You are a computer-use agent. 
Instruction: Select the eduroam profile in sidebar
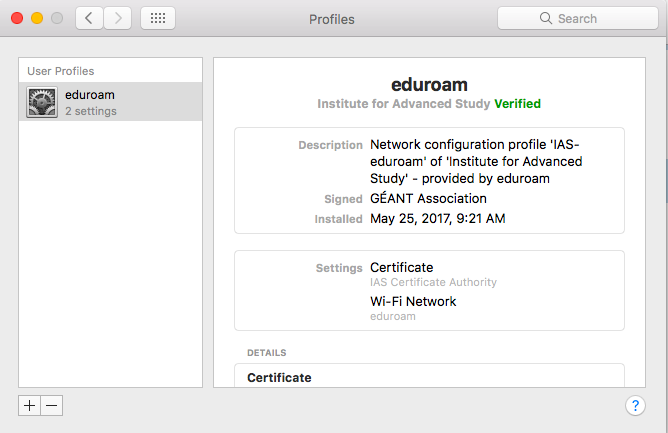coord(110,102)
